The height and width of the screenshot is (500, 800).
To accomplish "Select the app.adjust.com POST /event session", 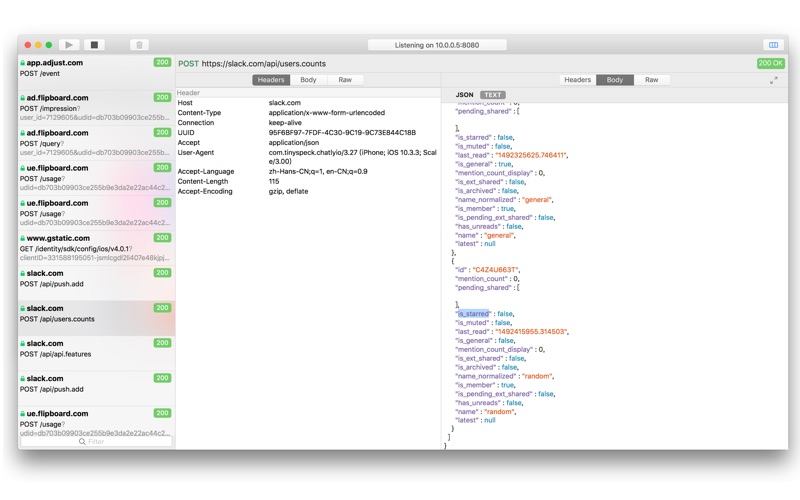I will coord(96,73).
